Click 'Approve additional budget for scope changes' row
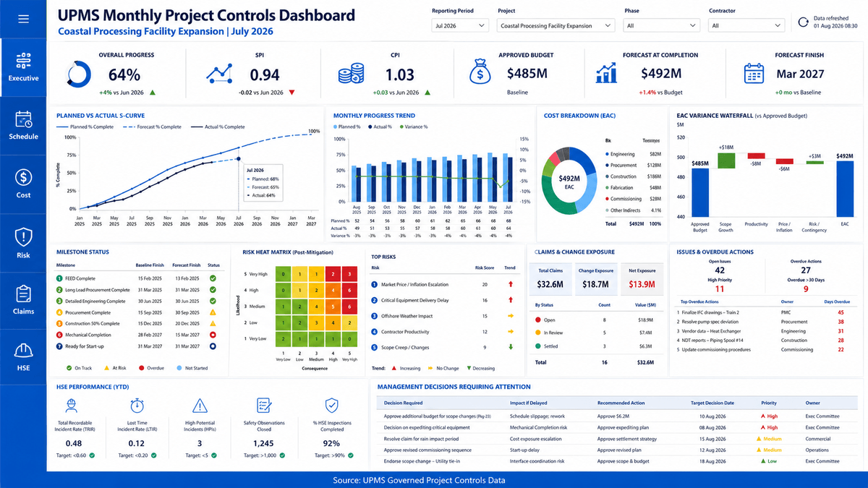 click(616, 416)
